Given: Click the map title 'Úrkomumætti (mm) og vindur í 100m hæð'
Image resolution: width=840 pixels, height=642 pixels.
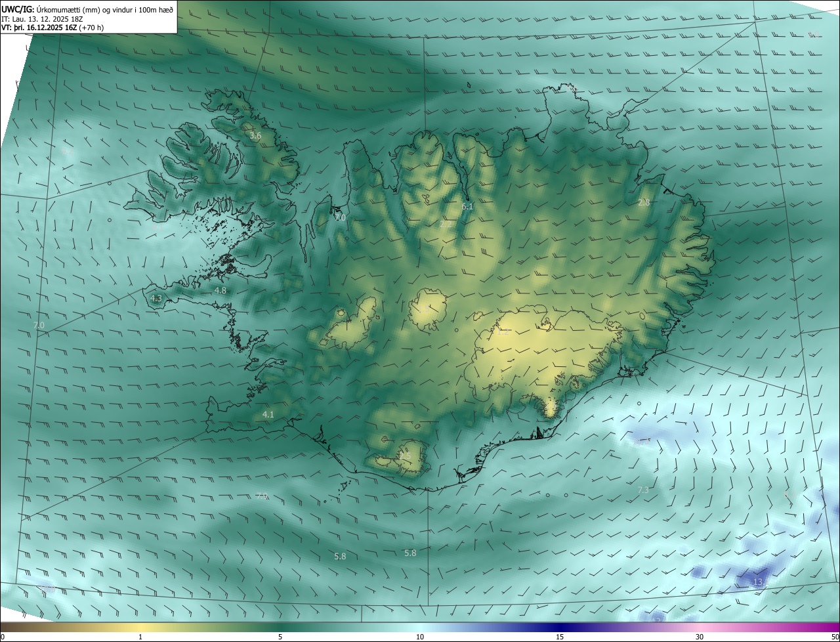Looking at the screenshot, I should (105, 9).
